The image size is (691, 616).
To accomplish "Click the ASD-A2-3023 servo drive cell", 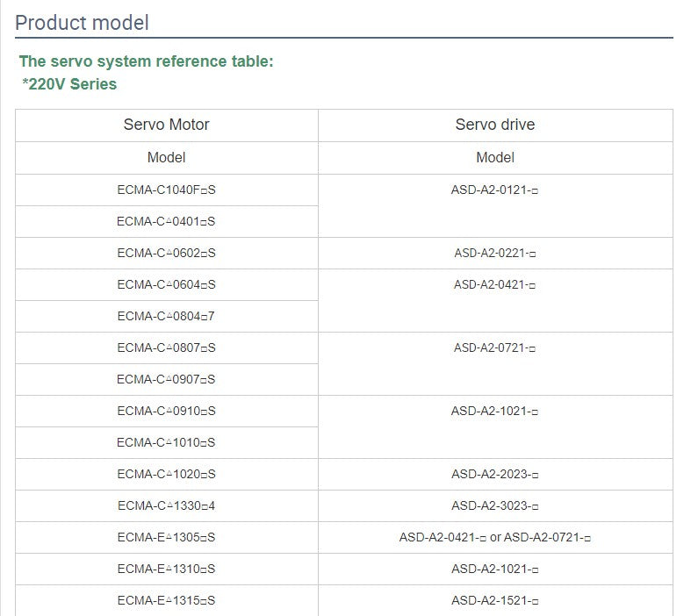I will pyautogui.click(x=494, y=505).
